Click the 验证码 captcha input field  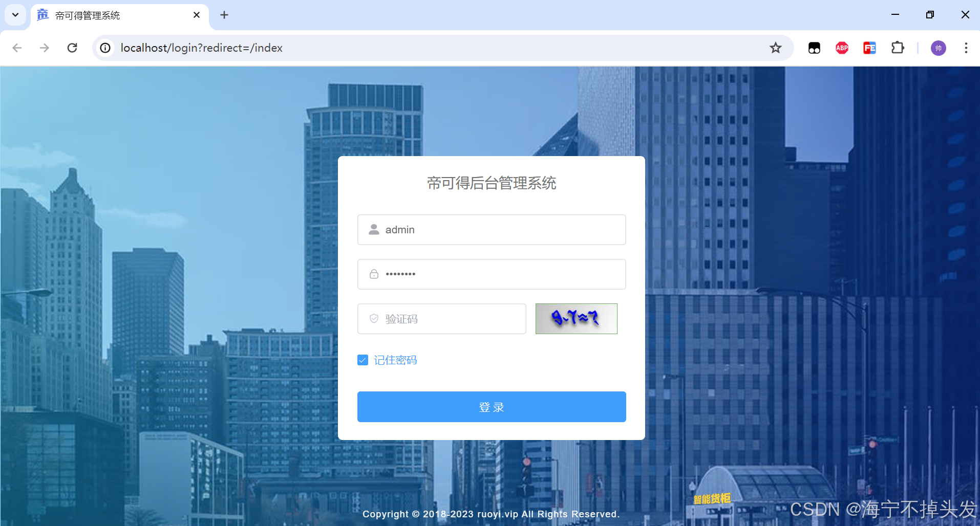click(x=441, y=319)
